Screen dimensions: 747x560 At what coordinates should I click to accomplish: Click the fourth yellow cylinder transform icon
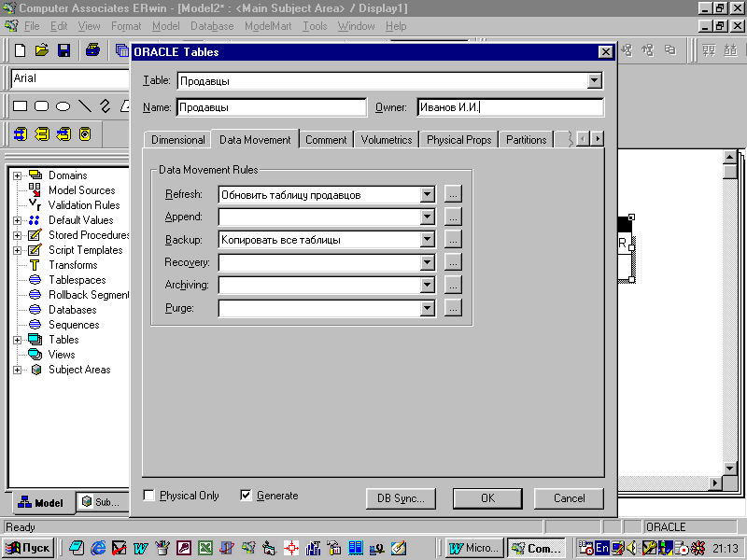(85, 134)
